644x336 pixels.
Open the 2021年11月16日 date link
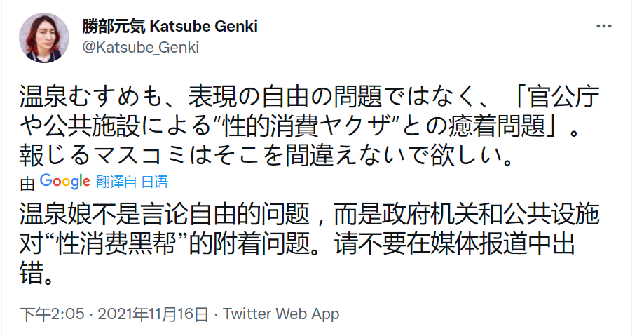coord(153,314)
